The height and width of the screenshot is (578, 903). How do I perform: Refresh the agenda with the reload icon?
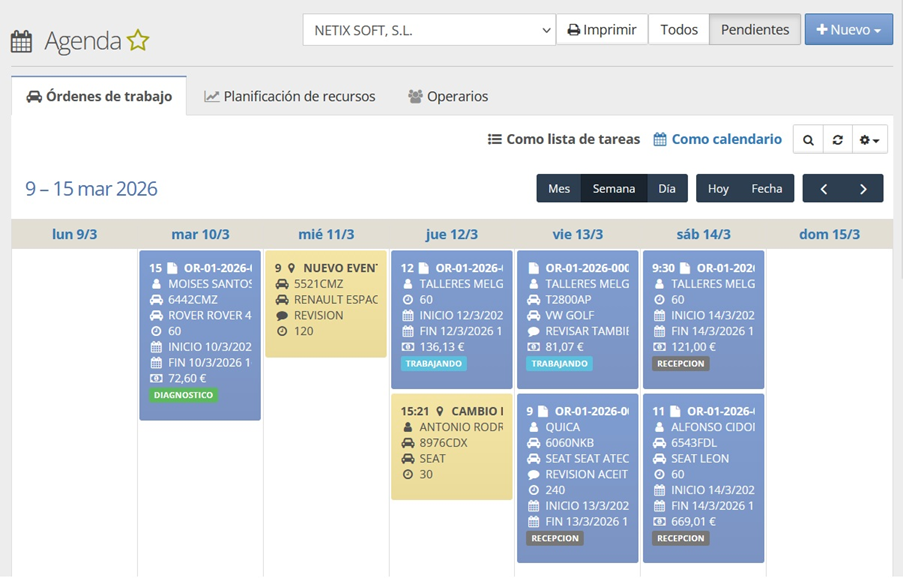pos(838,140)
